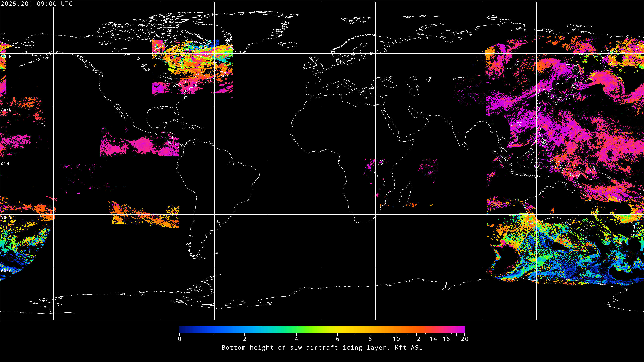The width and height of the screenshot is (644, 362).
Task: Click the Iceland island outline
Action: [288, 44]
